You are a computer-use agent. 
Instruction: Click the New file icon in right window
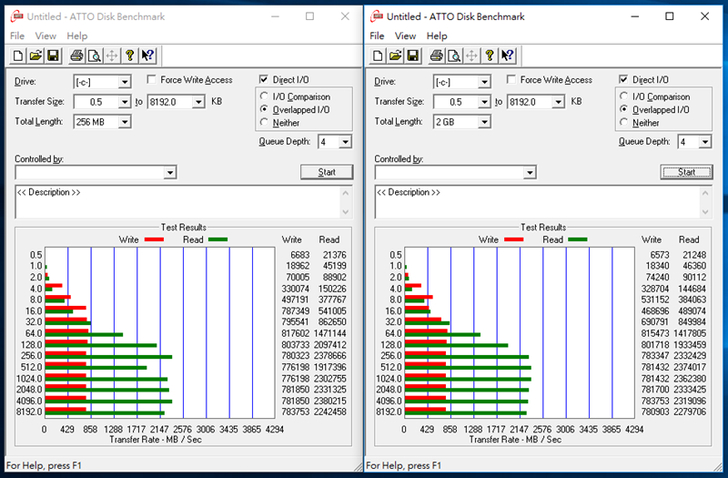[x=377, y=55]
